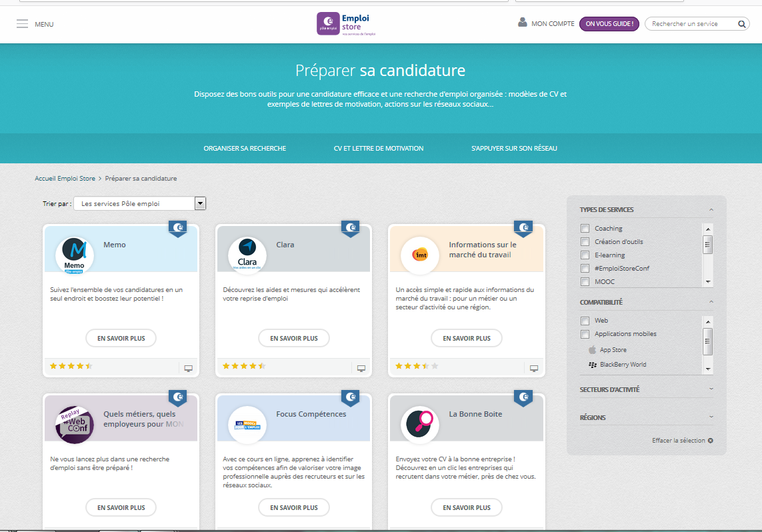Check the Coaching checkbox

pyautogui.click(x=585, y=228)
